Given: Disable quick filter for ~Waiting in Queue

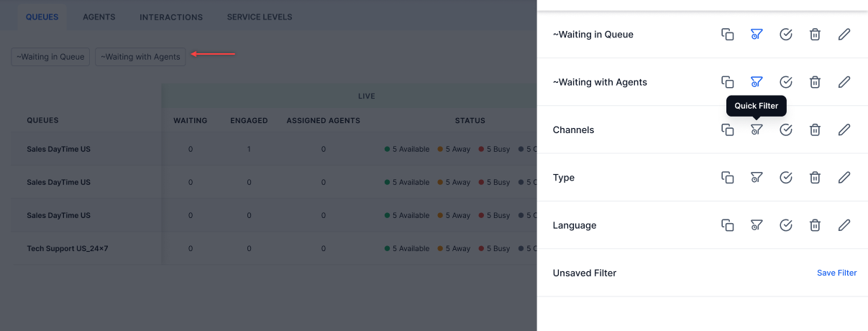Looking at the screenshot, I should 756,35.
